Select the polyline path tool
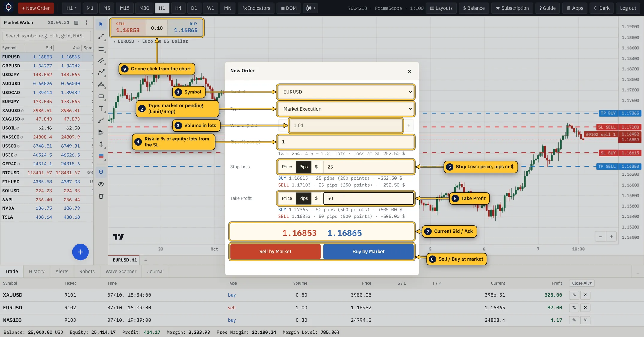Image resolution: width=644 pixels, height=337 pixels. click(x=101, y=72)
